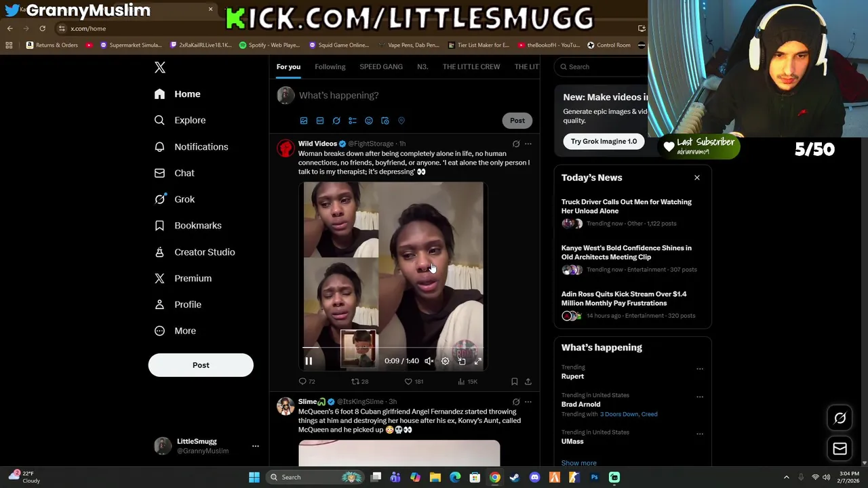Image resolution: width=868 pixels, height=488 pixels.
Task: Go to Home in sidebar
Action: [x=177, y=94]
